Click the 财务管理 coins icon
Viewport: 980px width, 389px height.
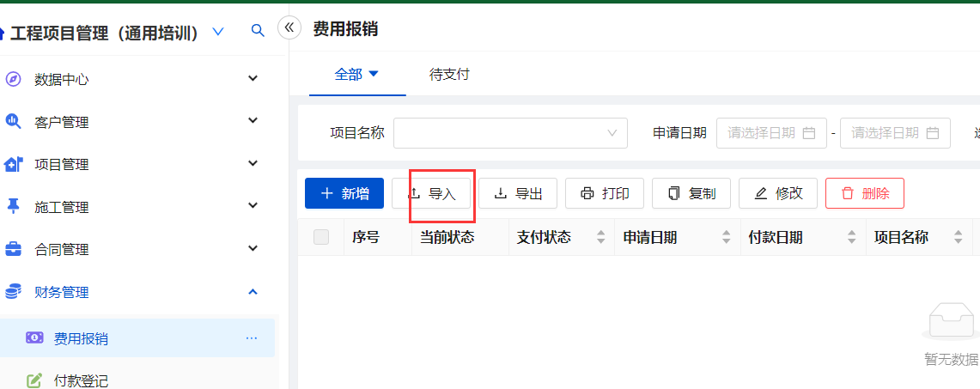point(13,292)
